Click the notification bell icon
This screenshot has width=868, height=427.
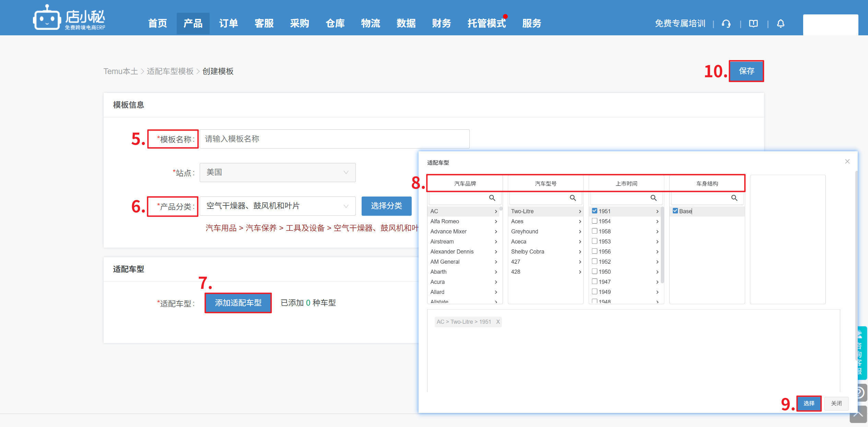point(781,24)
